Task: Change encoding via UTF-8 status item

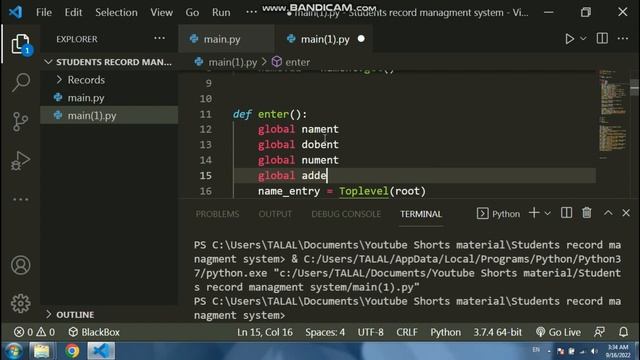Action: pos(371,332)
